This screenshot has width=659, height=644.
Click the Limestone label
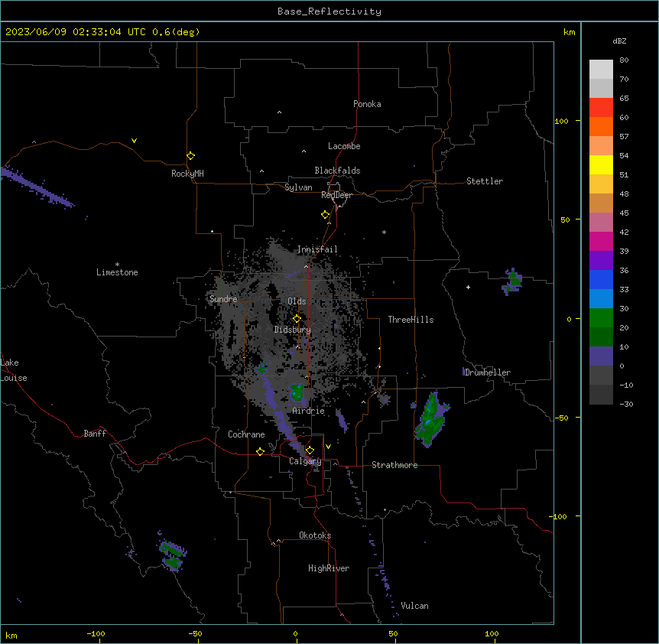pos(117,272)
